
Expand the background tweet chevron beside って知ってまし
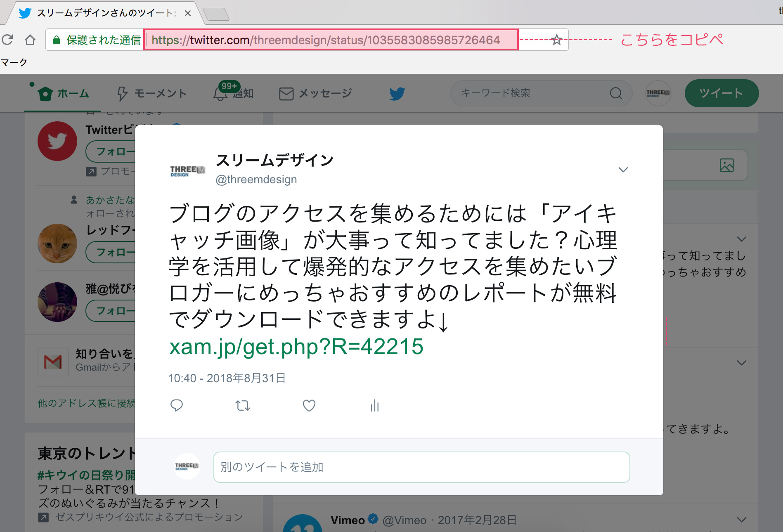742,239
